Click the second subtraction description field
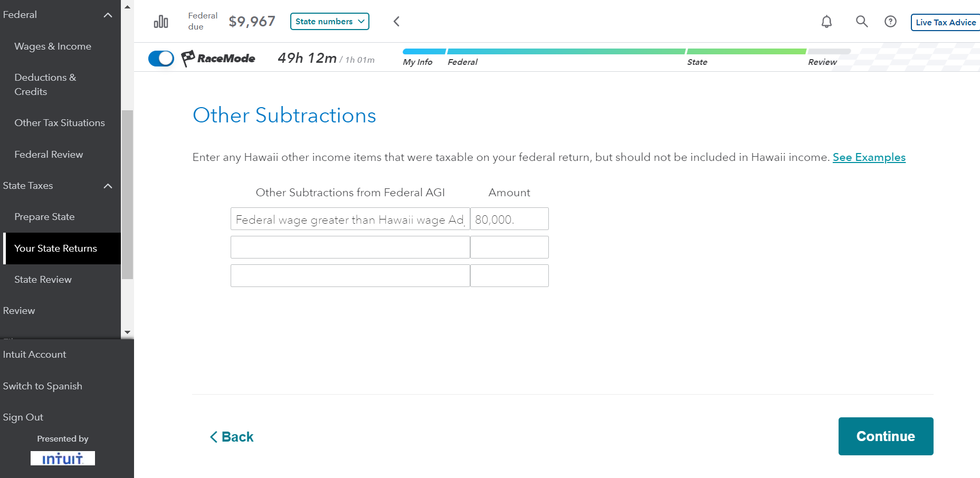 click(350, 247)
